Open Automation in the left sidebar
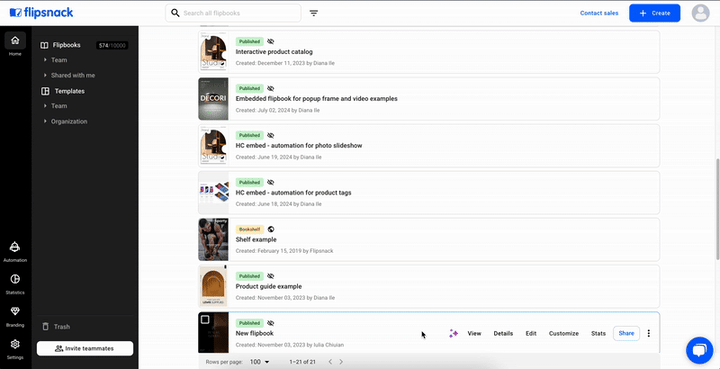This screenshot has height=369, width=720. (x=15, y=252)
